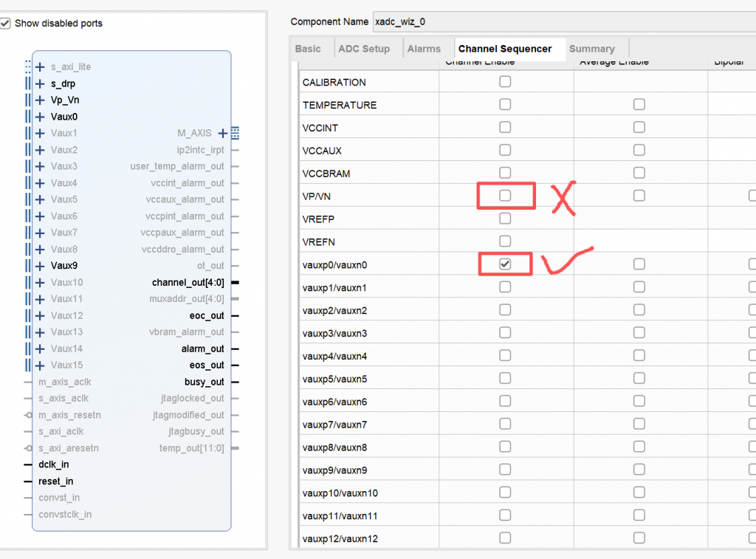
Task: Expand the Vaux0 port plus icon
Action: [x=40, y=117]
